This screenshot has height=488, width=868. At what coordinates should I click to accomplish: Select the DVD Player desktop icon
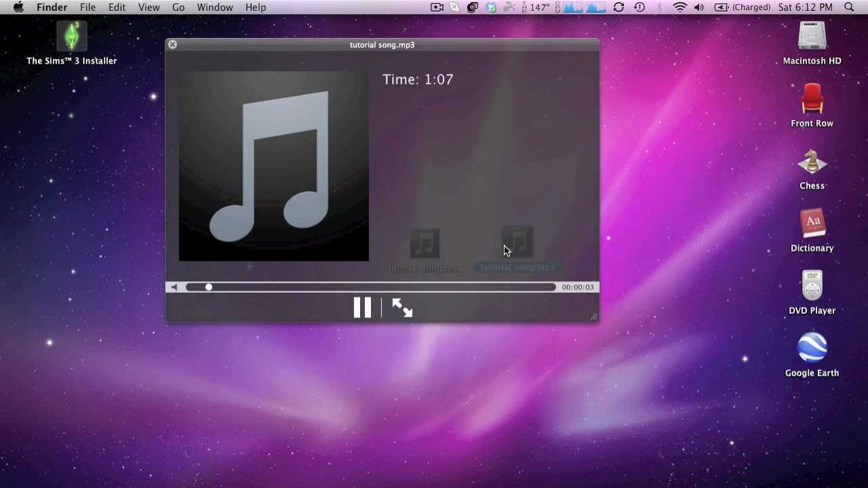tap(812, 287)
